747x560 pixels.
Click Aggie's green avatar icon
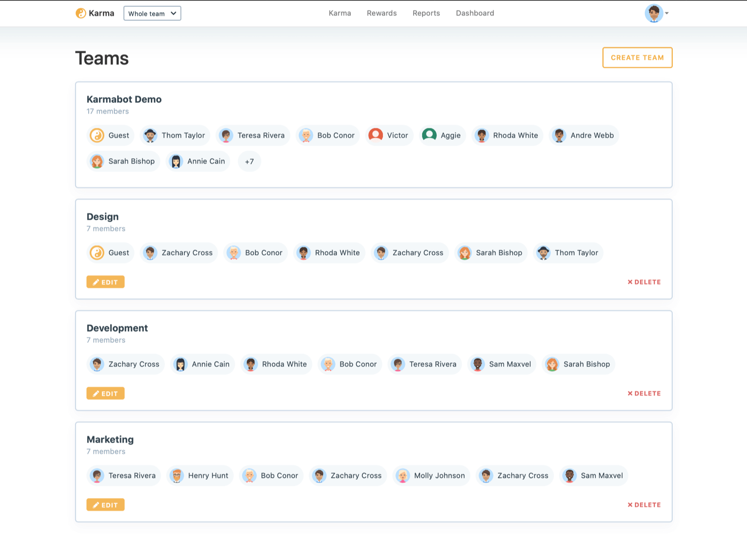pos(429,135)
